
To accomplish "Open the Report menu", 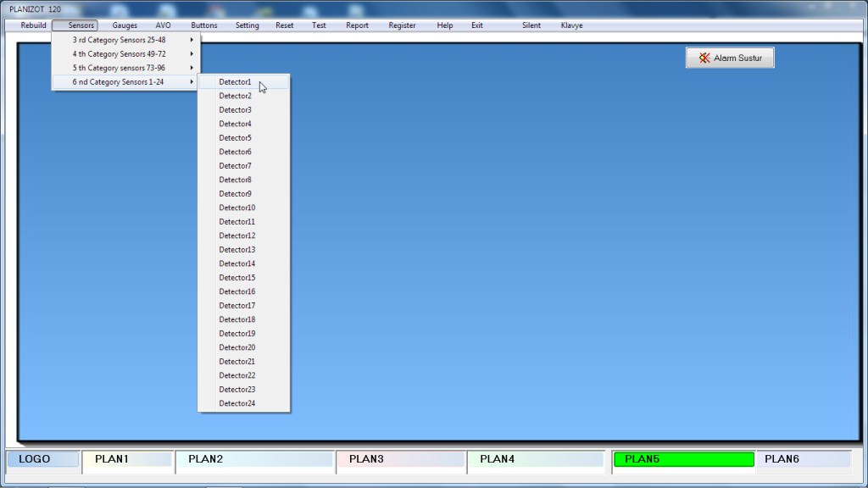I will tap(357, 25).
